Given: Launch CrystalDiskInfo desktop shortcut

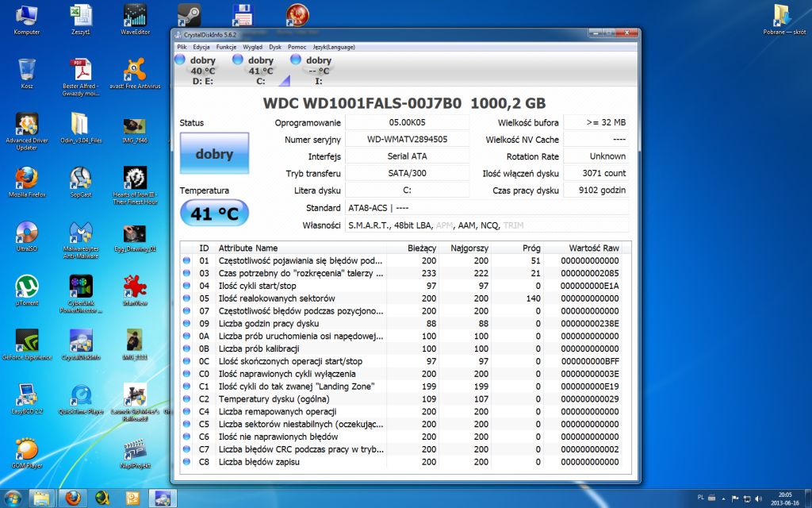Looking at the screenshot, I should [81, 344].
